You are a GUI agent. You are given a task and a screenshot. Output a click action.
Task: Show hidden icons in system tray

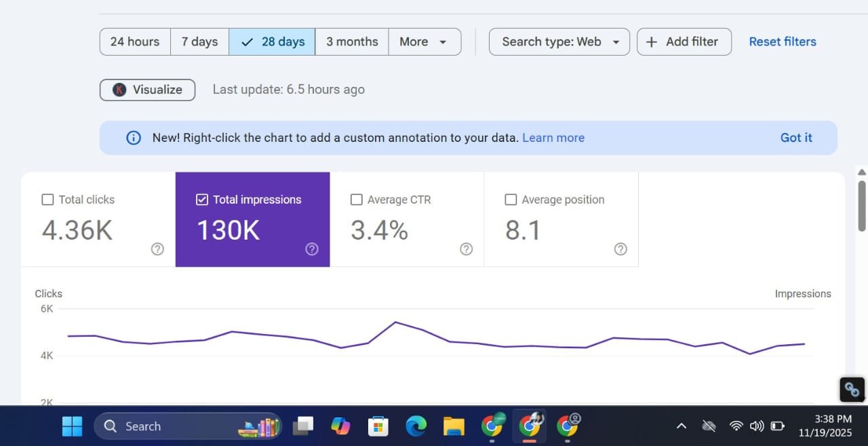[x=682, y=426]
